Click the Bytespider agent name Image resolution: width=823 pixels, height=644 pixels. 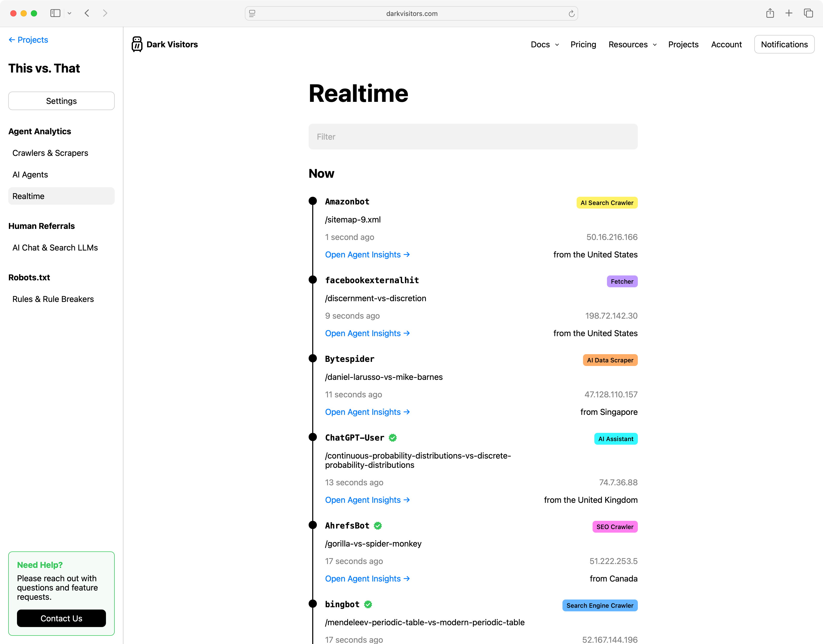point(350,359)
